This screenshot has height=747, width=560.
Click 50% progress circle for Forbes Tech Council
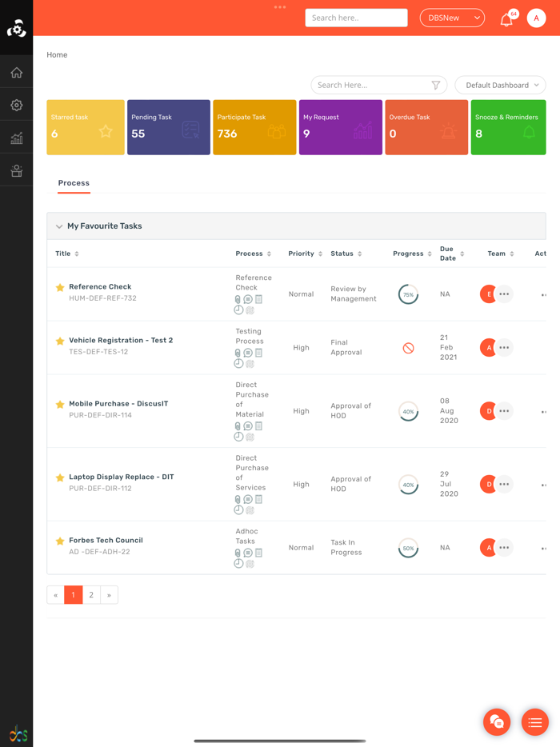[x=409, y=548]
